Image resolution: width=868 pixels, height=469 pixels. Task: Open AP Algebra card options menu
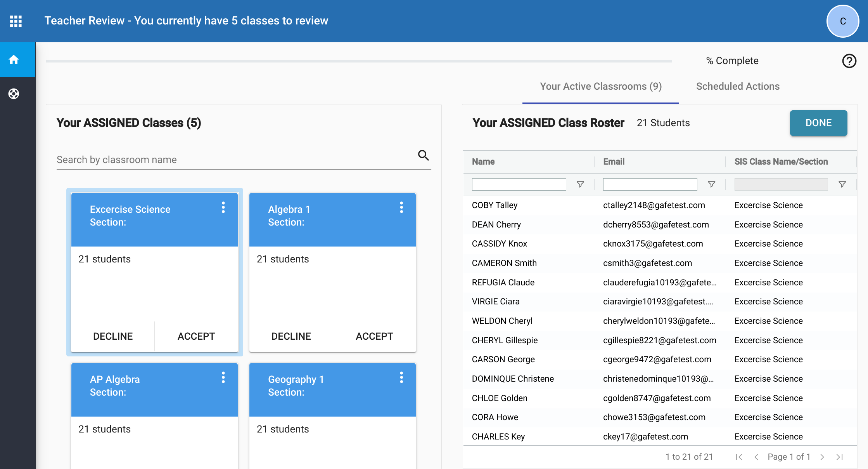[x=223, y=377]
